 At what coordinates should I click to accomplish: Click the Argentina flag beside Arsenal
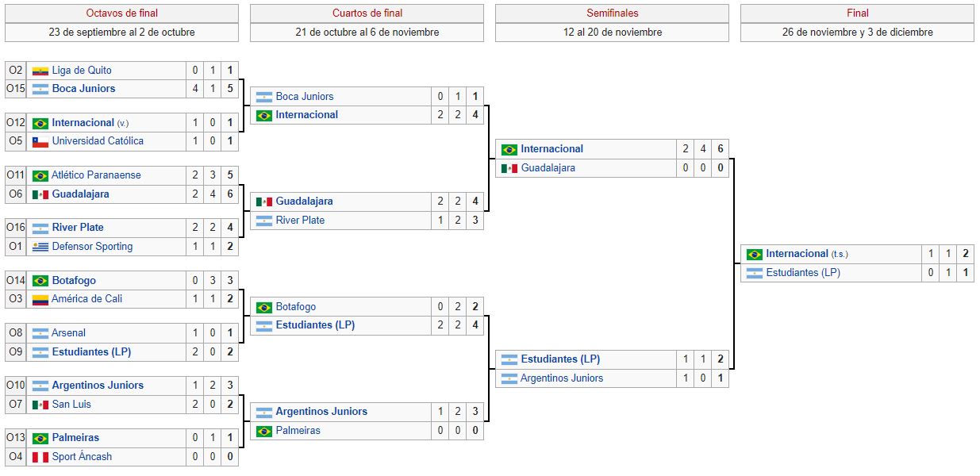click(x=40, y=334)
